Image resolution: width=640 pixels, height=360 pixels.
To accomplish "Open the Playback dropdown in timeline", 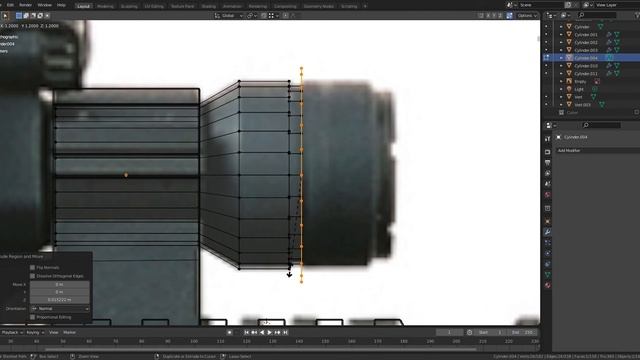I will point(12,333).
